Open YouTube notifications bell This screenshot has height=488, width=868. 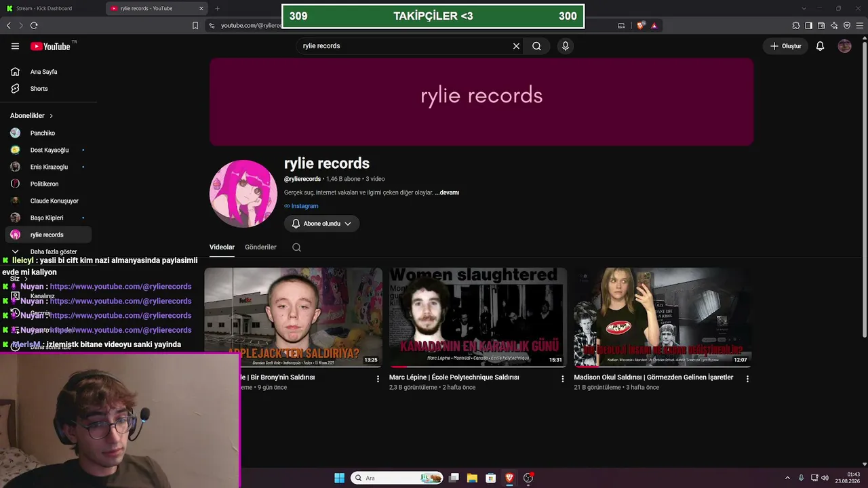[x=820, y=46]
